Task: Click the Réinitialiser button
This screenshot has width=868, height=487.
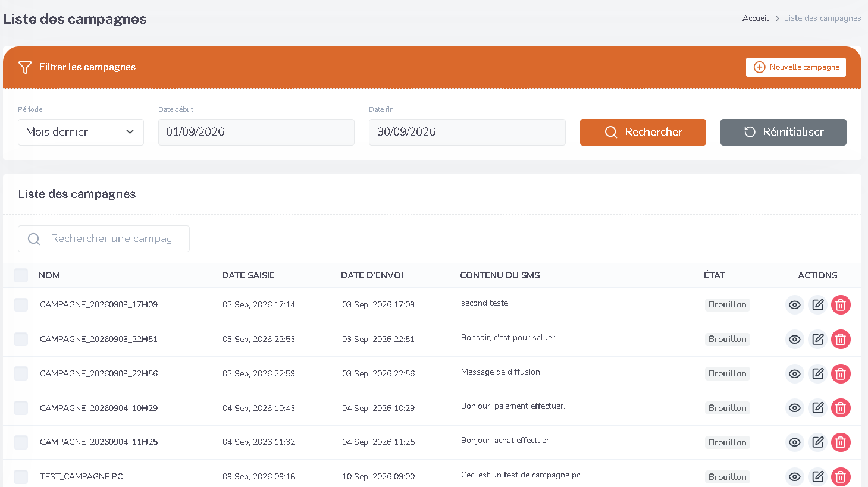Action: tap(784, 132)
